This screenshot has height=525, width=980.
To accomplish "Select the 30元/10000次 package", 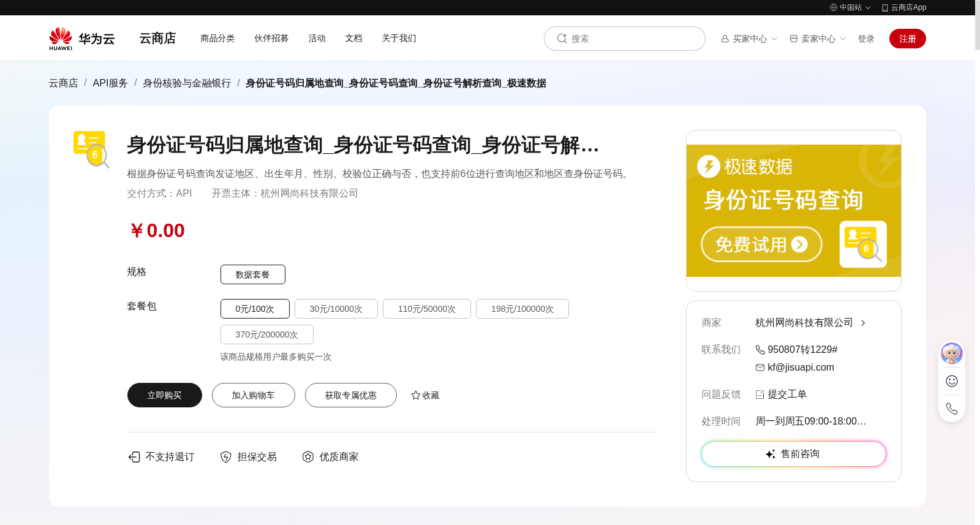I will tap(336, 309).
